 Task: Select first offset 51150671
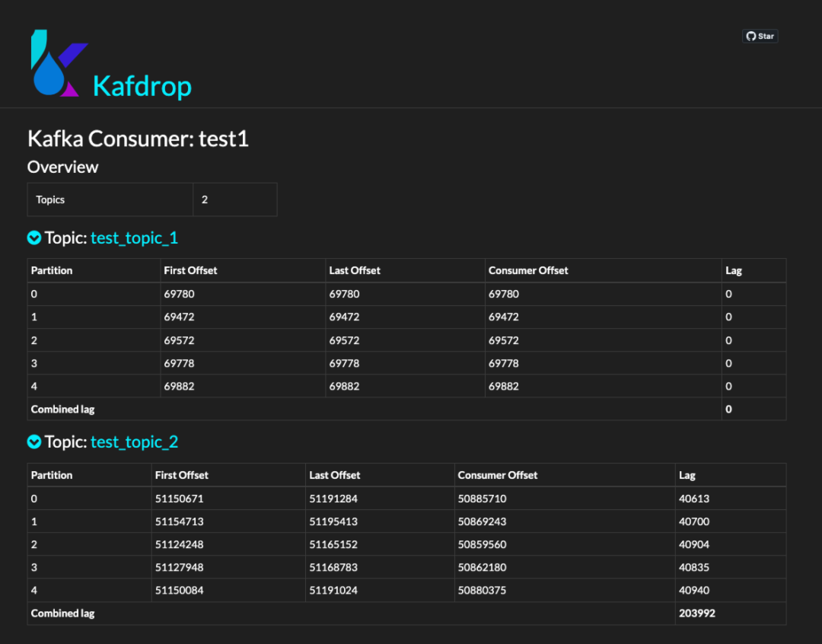click(180, 499)
